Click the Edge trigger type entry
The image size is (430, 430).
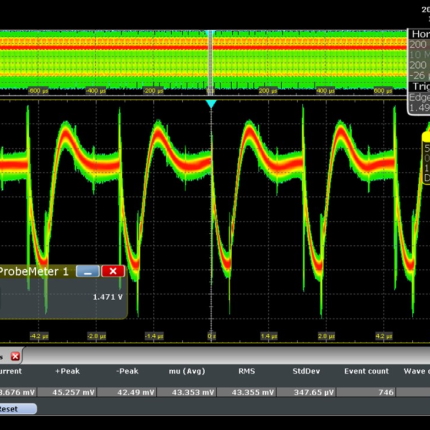click(419, 97)
